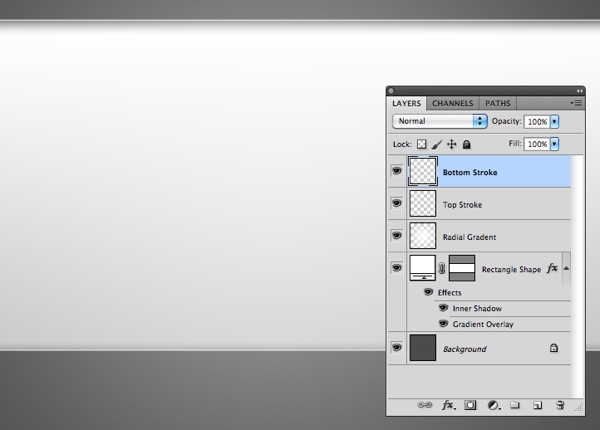Toggle visibility of all Effects

coord(428,292)
